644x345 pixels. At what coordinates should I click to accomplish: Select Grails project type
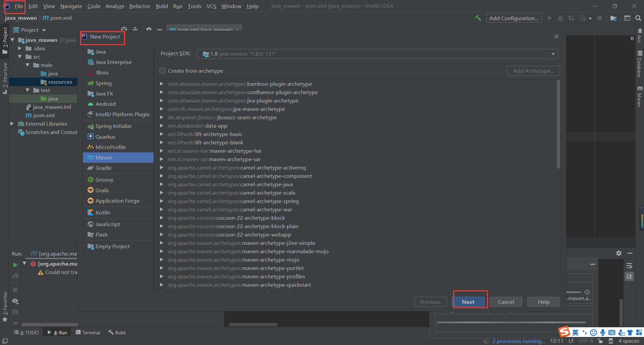pos(118,190)
